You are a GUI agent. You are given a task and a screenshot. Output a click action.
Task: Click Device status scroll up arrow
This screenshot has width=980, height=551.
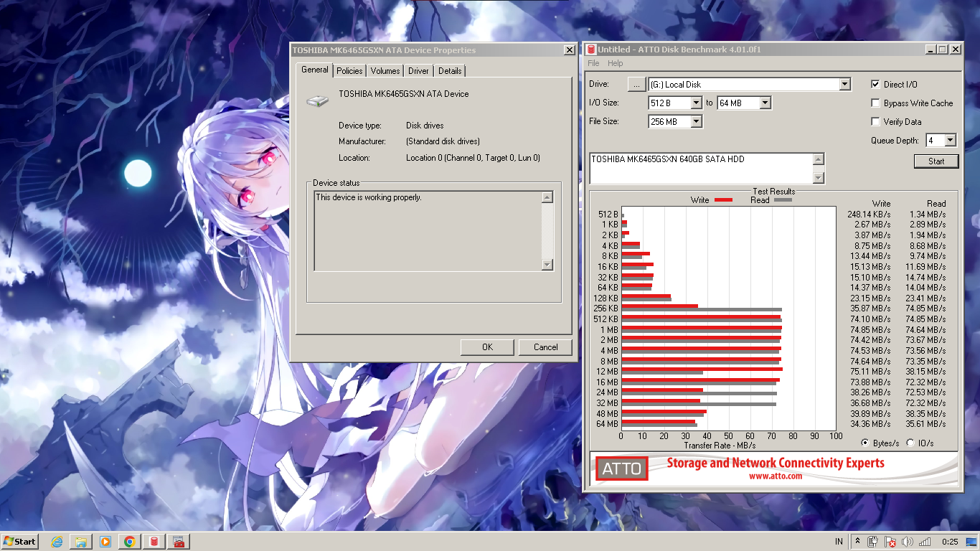tap(547, 197)
